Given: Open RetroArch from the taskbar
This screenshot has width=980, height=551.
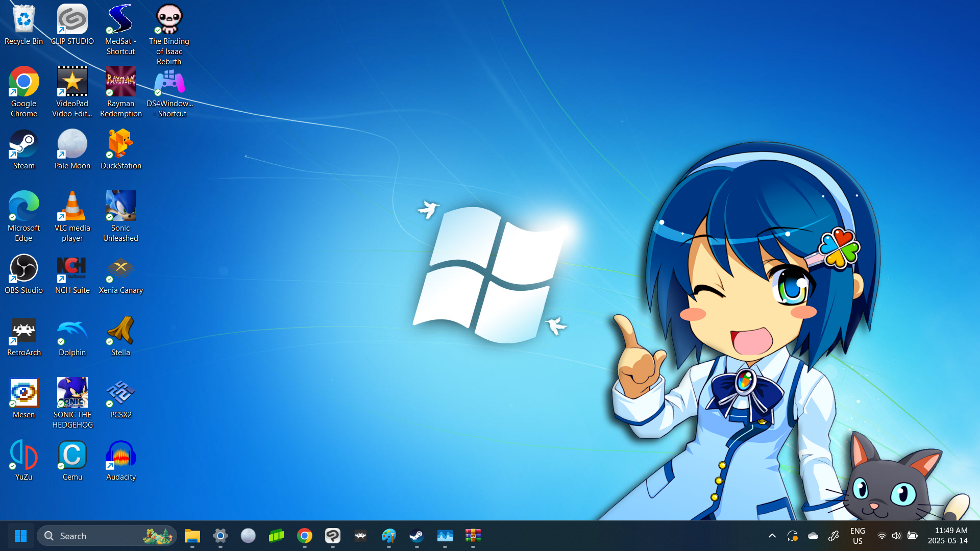Looking at the screenshot, I should (361, 536).
